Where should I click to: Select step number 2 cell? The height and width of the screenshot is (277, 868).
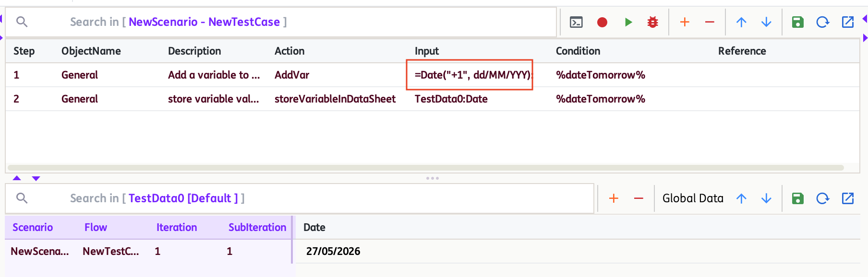click(x=16, y=99)
